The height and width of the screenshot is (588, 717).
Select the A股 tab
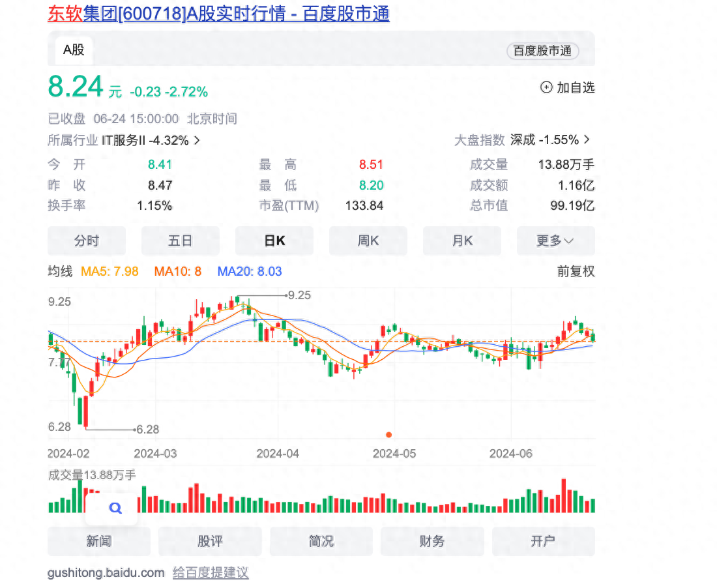point(74,50)
